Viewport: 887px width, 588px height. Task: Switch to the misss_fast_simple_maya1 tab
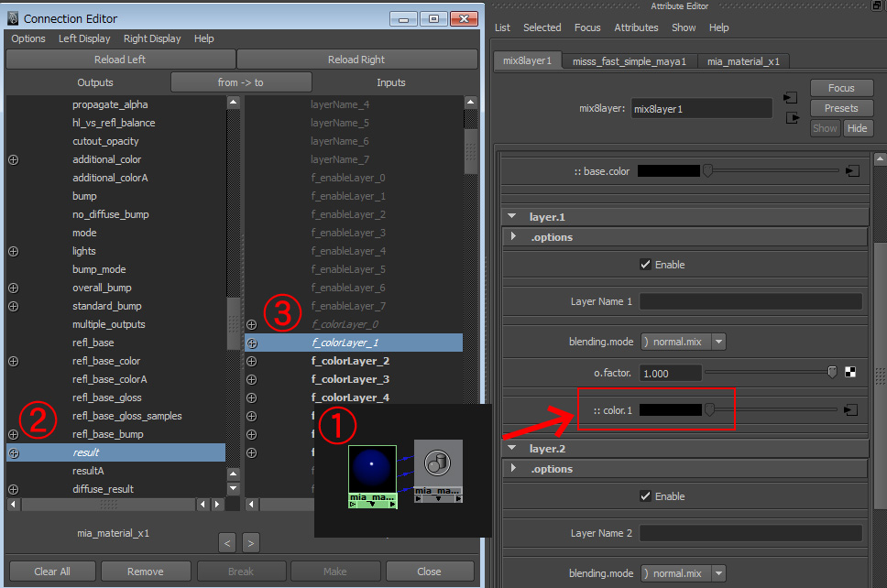[x=629, y=61]
